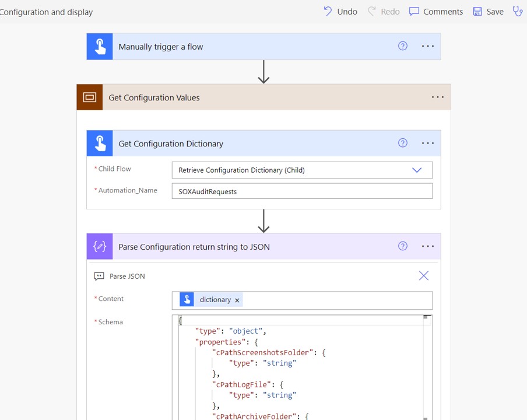Expand the Child Flow dropdown

point(417,170)
